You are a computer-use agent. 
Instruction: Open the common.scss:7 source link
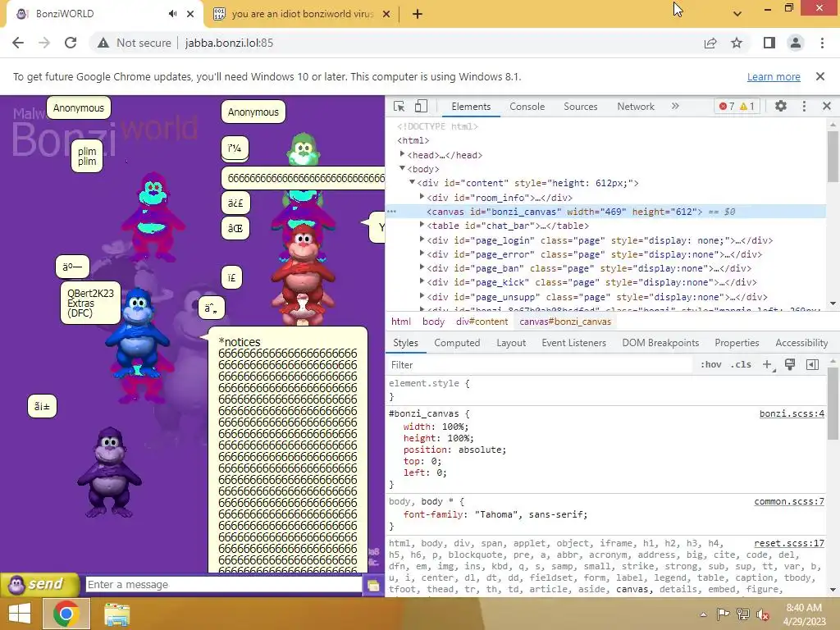point(789,501)
